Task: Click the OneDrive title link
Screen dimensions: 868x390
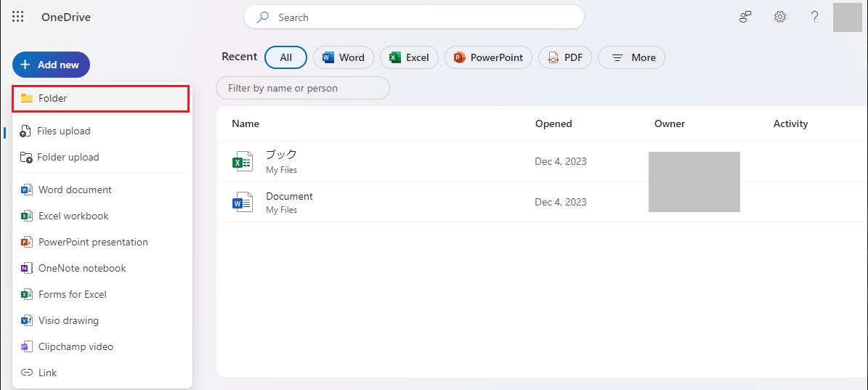Action: tap(66, 17)
